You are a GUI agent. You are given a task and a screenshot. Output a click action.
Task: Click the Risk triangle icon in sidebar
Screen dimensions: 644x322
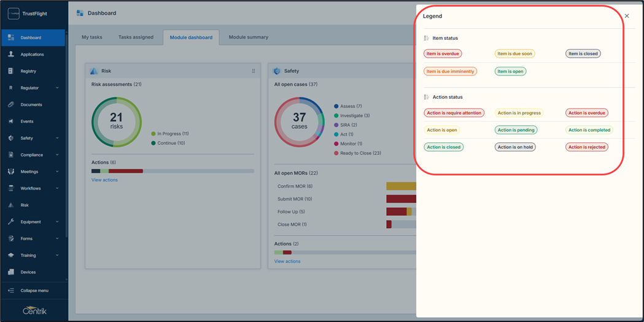click(11, 205)
